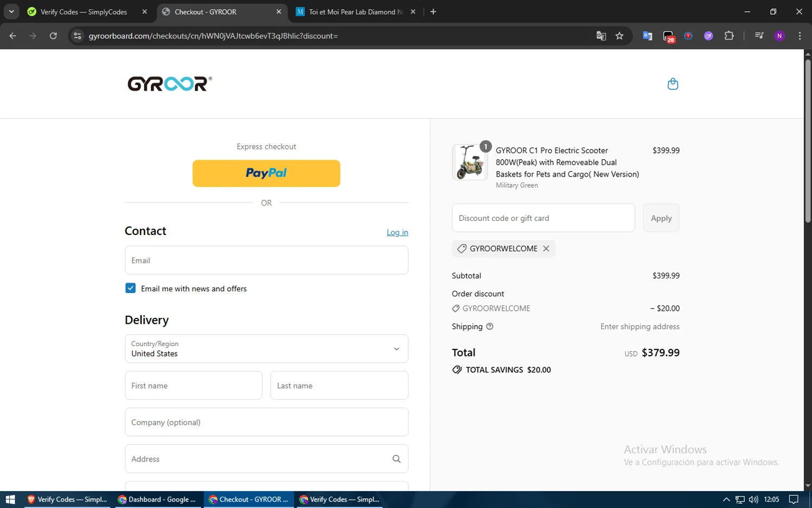This screenshot has width=812, height=508.
Task: Expand the Country/Region dropdown
Action: coord(266,349)
